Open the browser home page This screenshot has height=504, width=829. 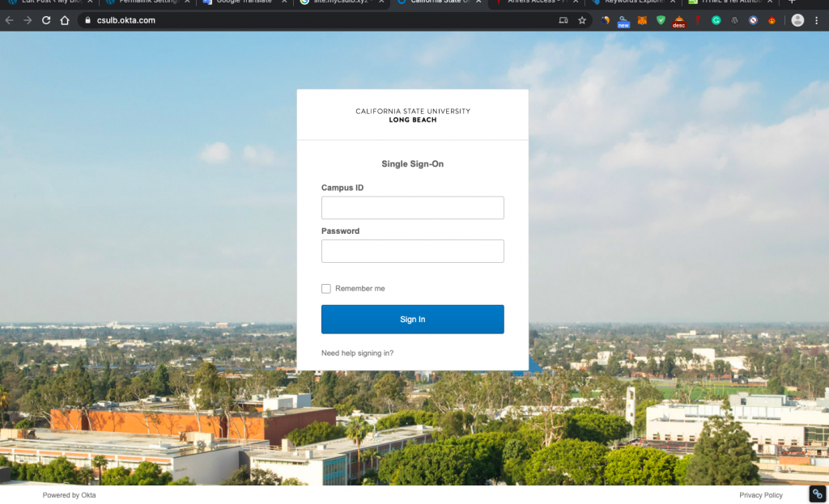tap(65, 20)
